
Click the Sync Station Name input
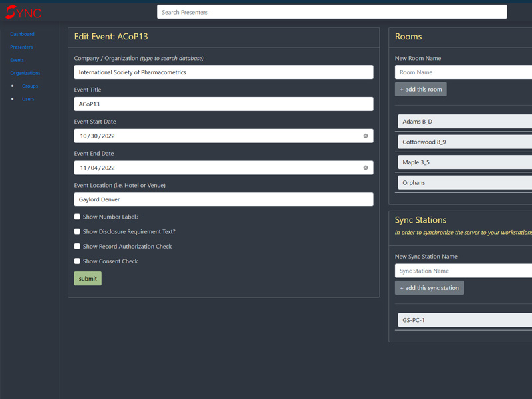click(464, 271)
